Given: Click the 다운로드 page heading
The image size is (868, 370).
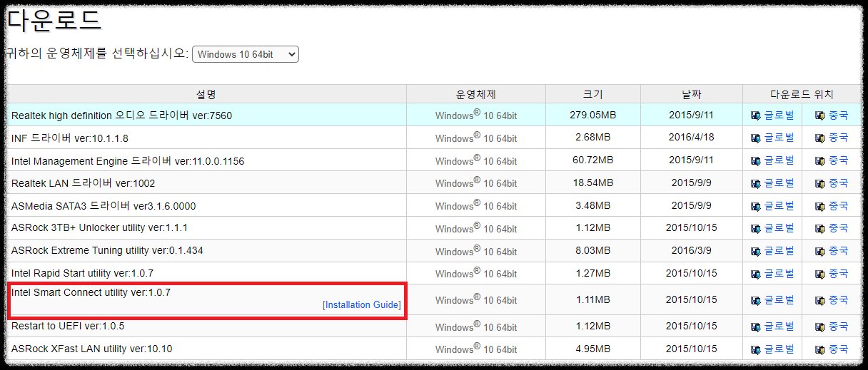Looking at the screenshot, I should [54, 19].
